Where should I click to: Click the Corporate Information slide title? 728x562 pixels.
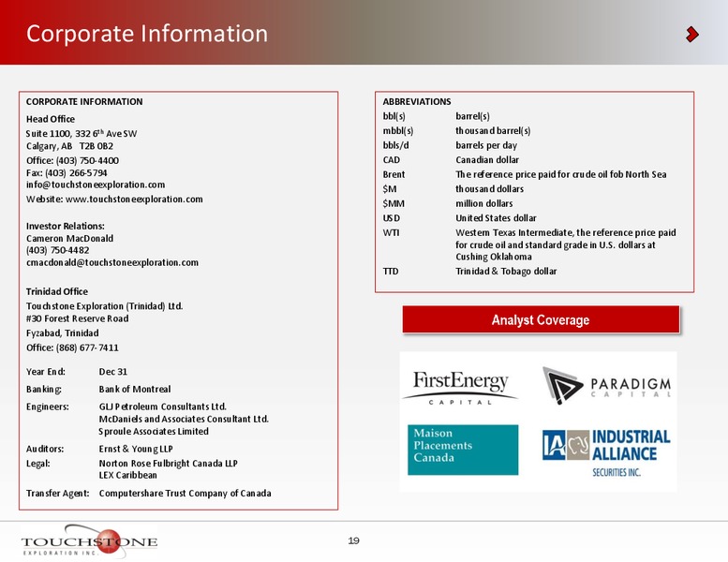(x=147, y=34)
